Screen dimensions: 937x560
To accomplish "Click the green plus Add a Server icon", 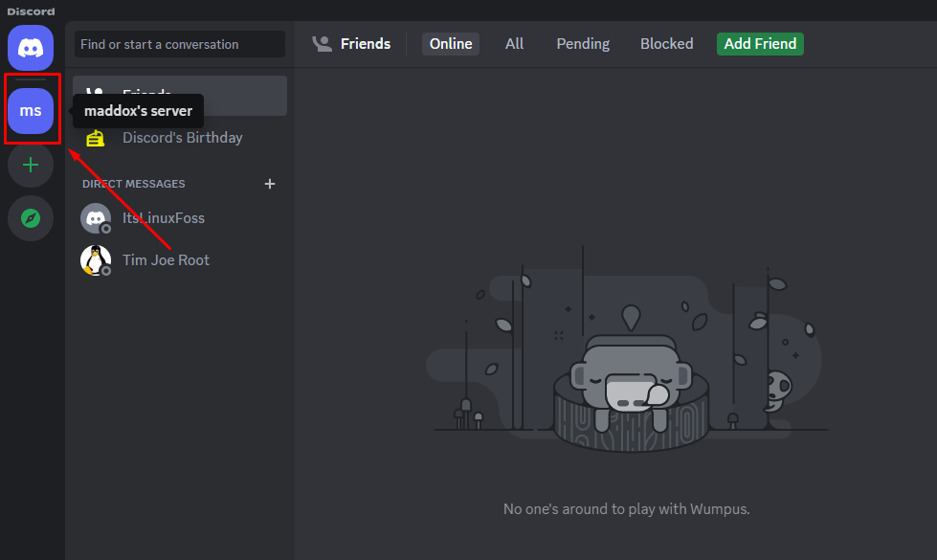I will (31, 165).
